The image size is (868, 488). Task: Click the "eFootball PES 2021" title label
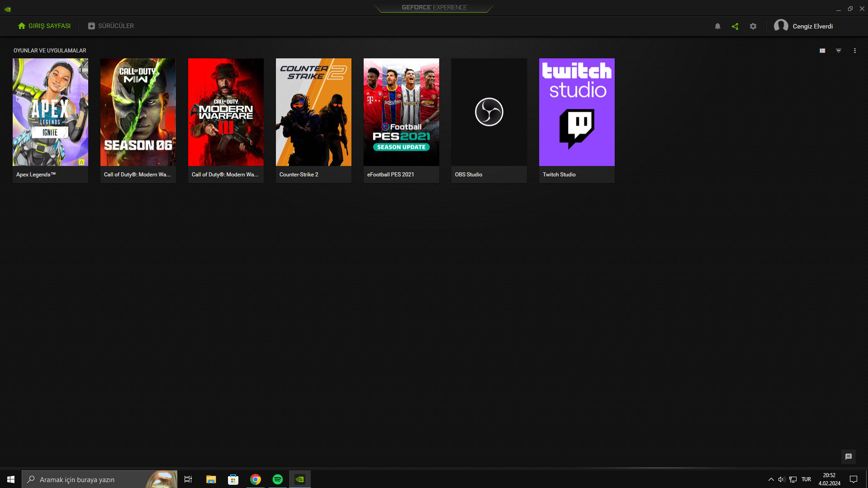pos(390,175)
